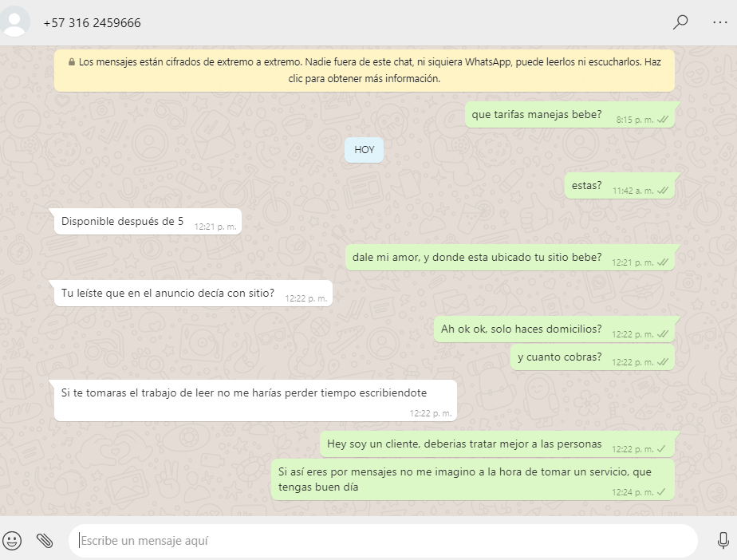Screen dimensions: 737x560
Task: Open the emoji picker smiley icon
Action: (x=12, y=540)
